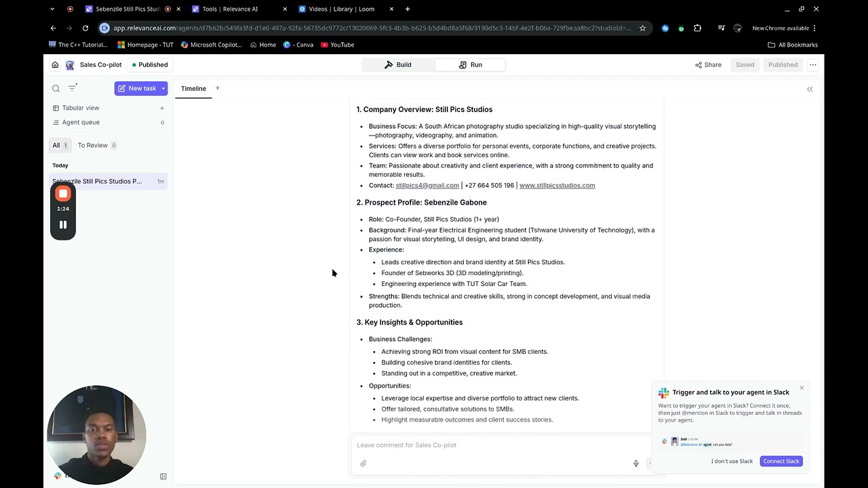Click the Loom webcam bubble

click(96, 435)
